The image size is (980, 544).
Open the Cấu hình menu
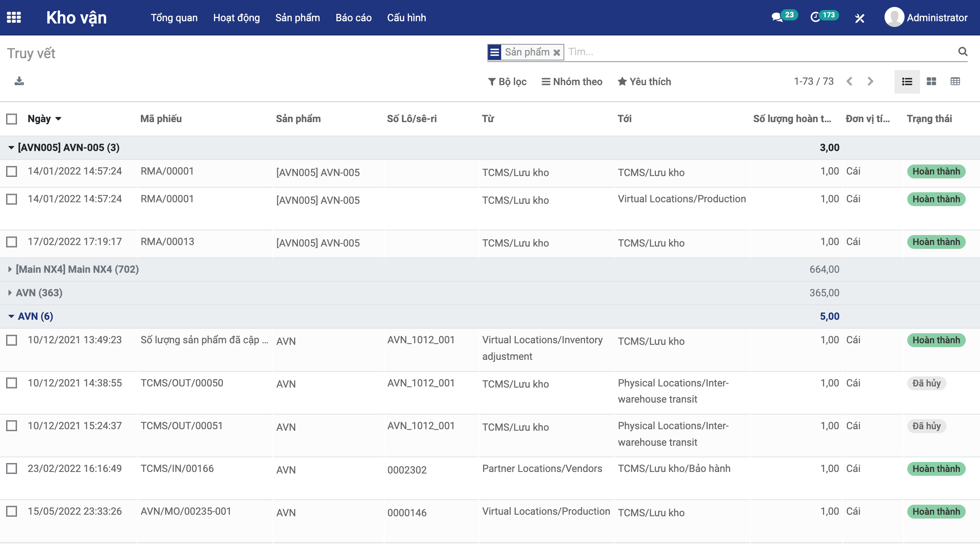point(406,18)
